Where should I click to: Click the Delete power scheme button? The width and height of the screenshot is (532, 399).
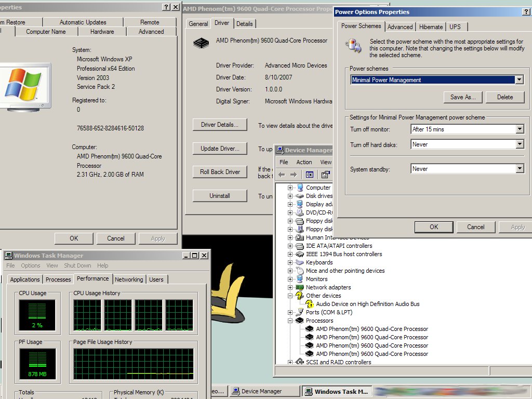click(x=505, y=97)
